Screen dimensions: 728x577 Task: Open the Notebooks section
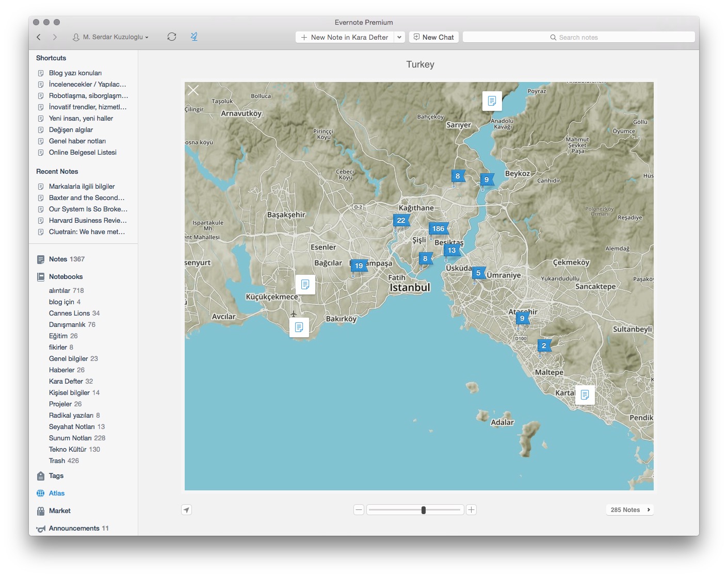tap(66, 277)
